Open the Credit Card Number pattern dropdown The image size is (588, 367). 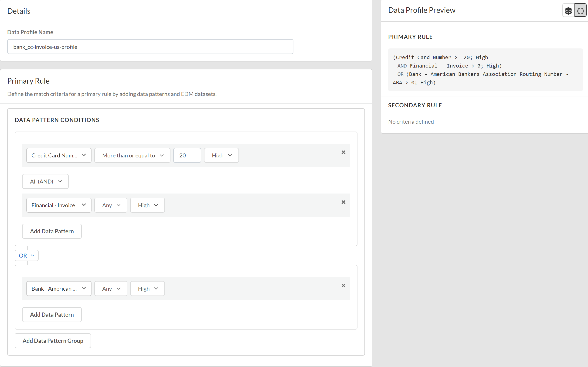click(x=59, y=155)
